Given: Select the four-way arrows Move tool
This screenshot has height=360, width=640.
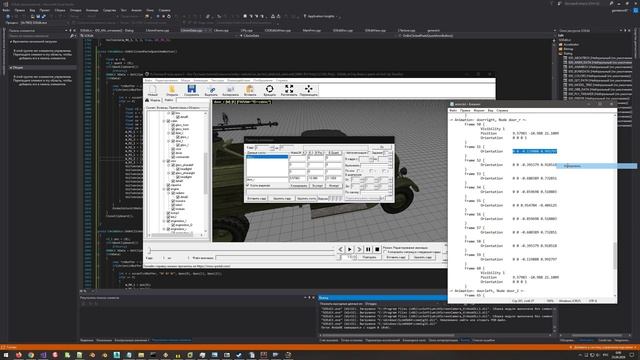Looking at the screenshot, I should [x=309, y=91].
